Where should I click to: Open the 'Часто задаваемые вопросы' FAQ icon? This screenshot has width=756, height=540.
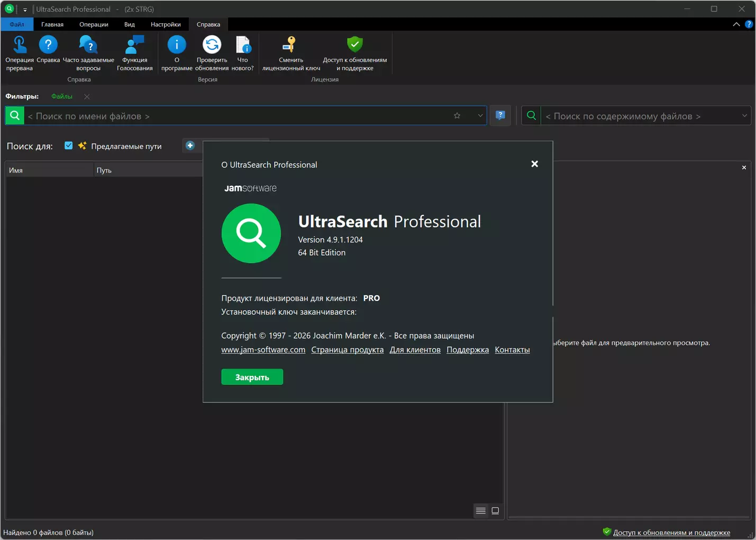tap(88, 46)
